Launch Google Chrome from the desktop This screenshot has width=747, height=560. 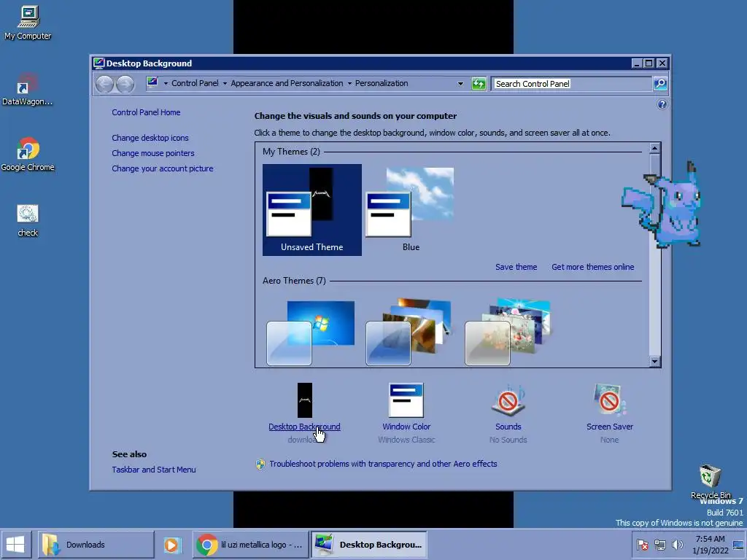(28, 154)
